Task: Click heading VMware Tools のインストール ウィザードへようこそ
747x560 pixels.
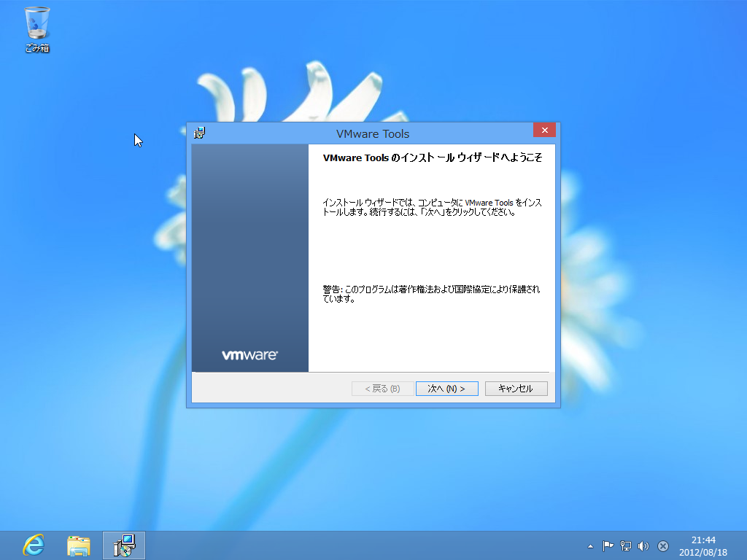Action: 432,157
